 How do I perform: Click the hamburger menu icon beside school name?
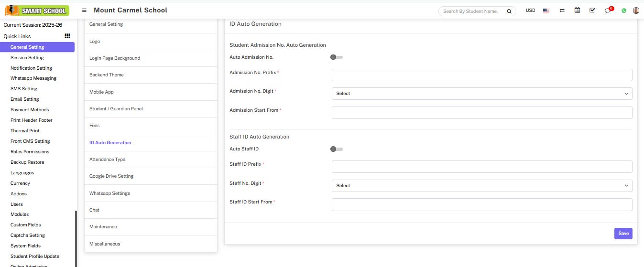point(84,11)
